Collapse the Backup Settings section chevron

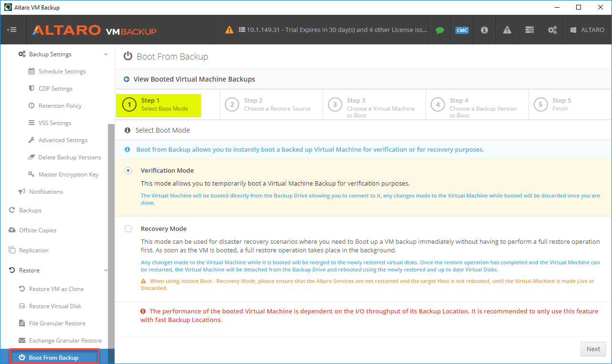106,54
